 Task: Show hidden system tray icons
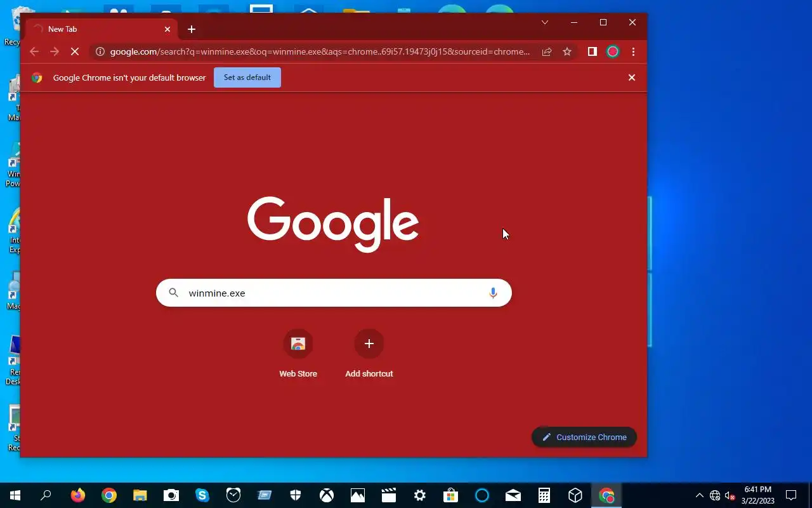pyautogui.click(x=700, y=495)
